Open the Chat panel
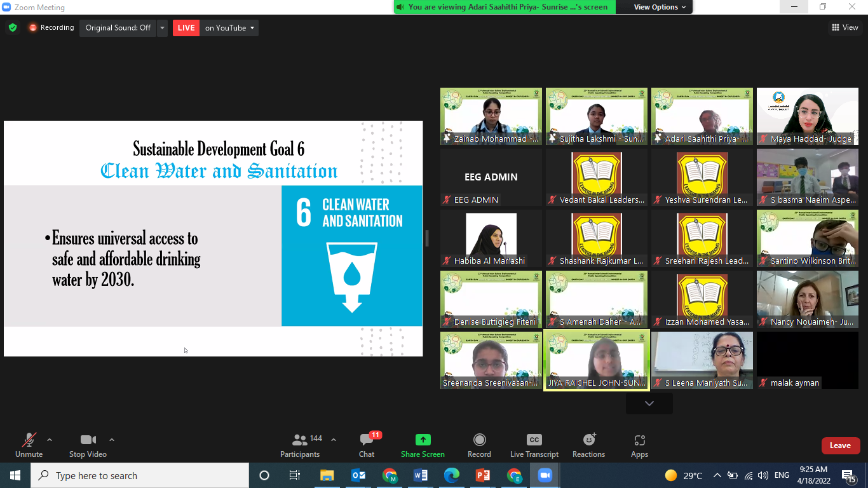The image size is (868, 488). point(367,445)
